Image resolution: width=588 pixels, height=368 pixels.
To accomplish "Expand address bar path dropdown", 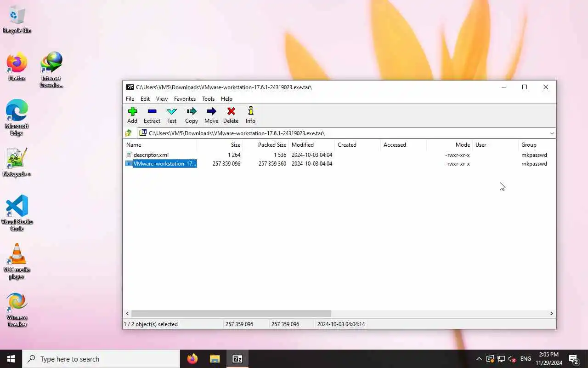I will click(552, 133).
